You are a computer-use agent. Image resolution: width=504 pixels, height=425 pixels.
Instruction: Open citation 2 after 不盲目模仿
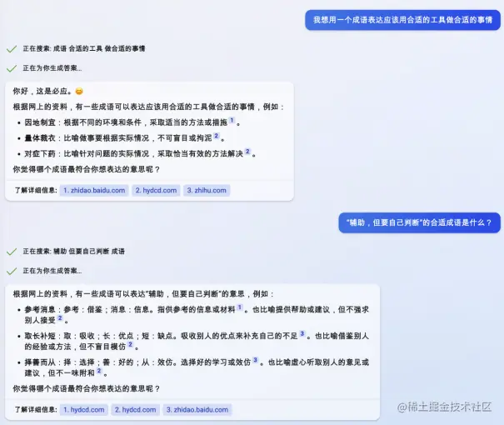(130, 345)
